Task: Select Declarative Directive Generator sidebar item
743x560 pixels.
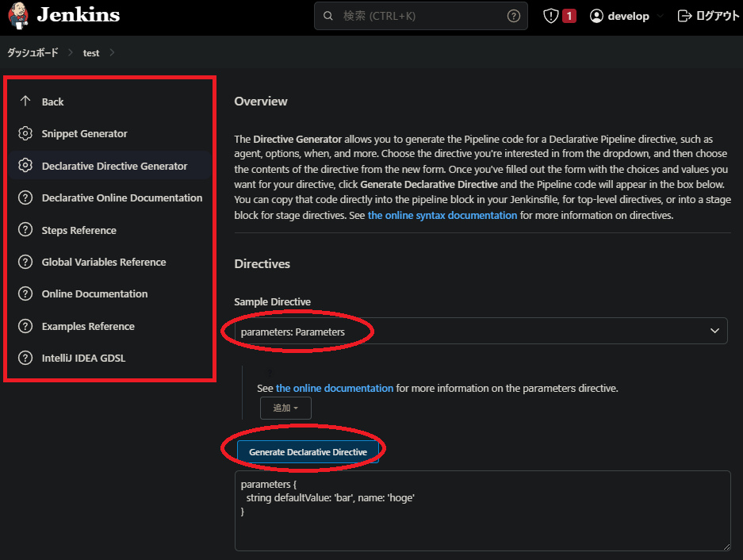Action: 110,166
